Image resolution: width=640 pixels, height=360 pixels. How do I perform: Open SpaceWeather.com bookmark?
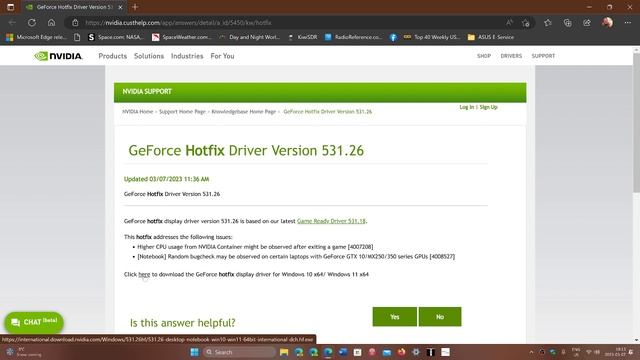(182, 37)
